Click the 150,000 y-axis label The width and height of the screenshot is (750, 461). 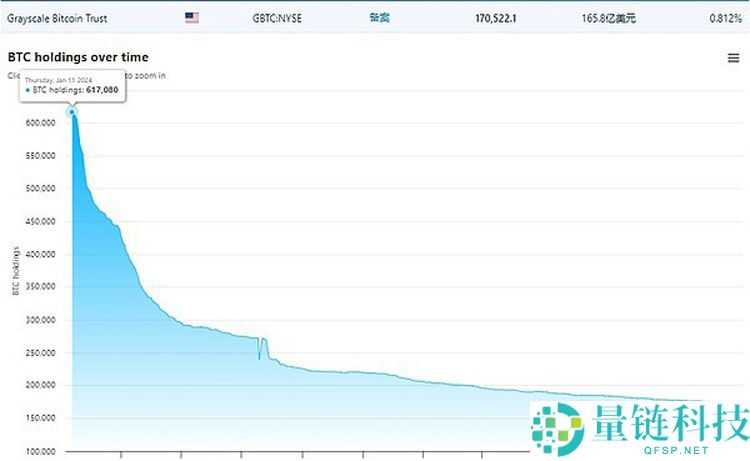40,418
